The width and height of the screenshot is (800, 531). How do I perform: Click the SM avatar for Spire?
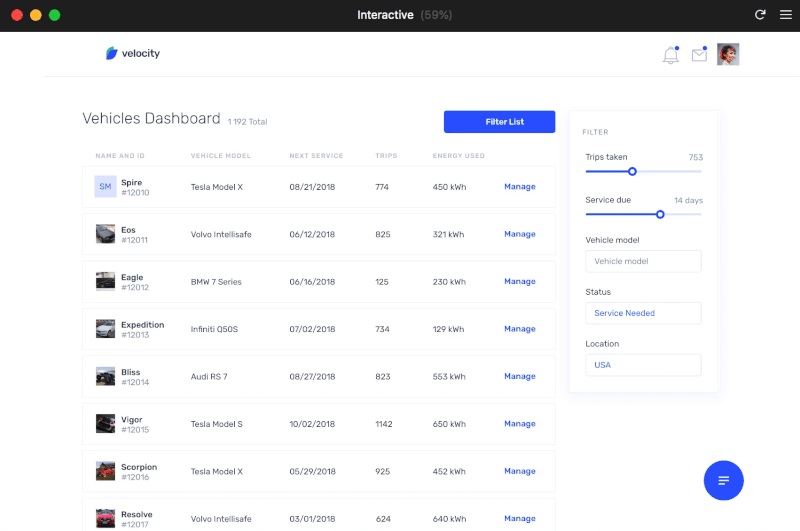click(105, 187)
